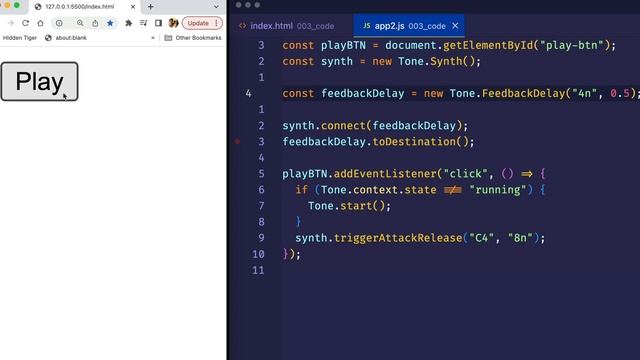Reload the browser page
The width and height of the screenshot is (640, 360).
[25, 23]
